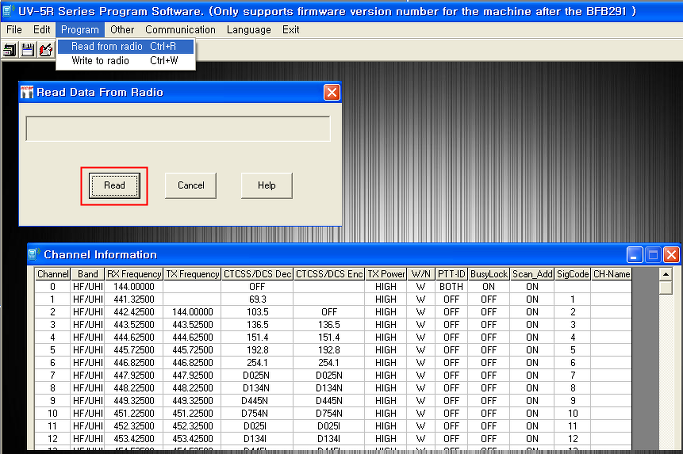Open the Other menu
This screenshot has width=683, height=454.
pyautogui.click(x=122, y=30)
